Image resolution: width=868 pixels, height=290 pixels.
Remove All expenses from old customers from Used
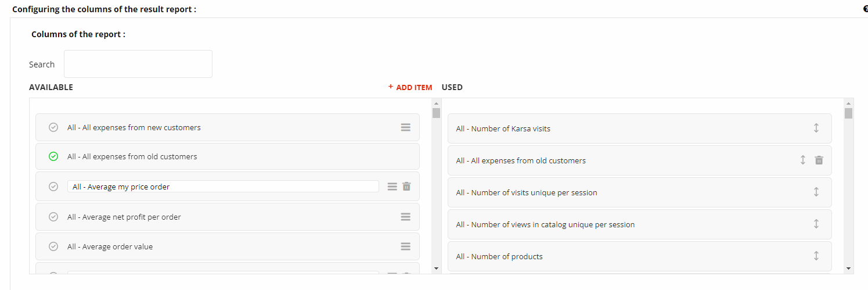tap(819, 160)
